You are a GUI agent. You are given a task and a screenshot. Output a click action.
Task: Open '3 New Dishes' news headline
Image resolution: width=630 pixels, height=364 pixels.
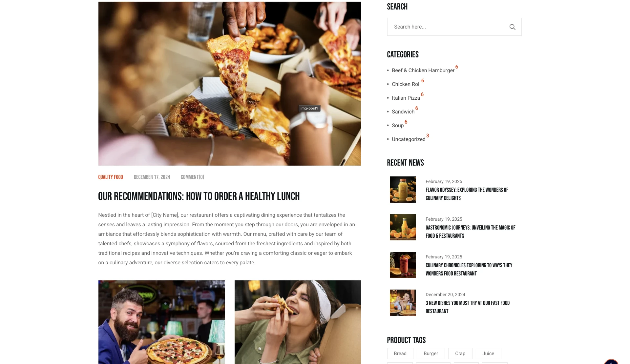coord(468,307)
